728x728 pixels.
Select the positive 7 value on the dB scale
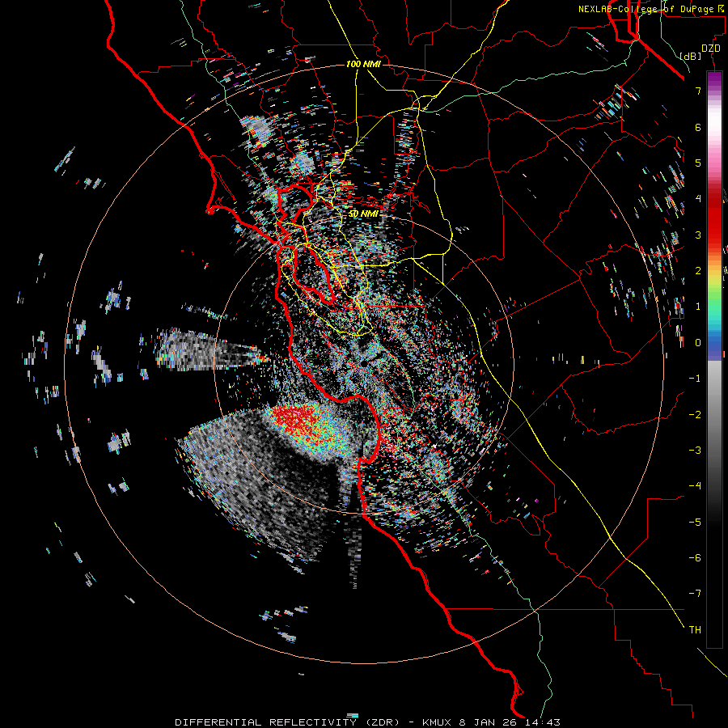(698, 91)
